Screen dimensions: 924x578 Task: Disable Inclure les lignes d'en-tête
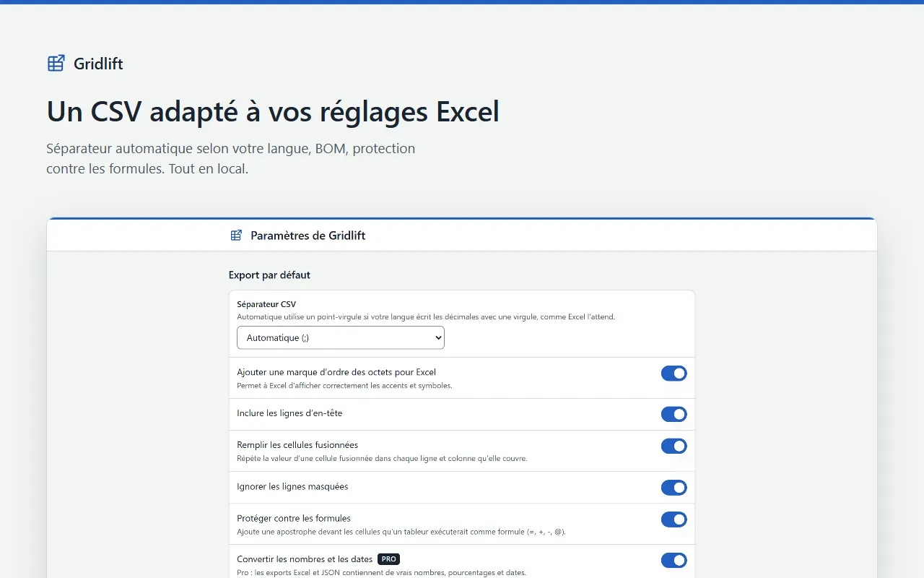tap(674, 414)
